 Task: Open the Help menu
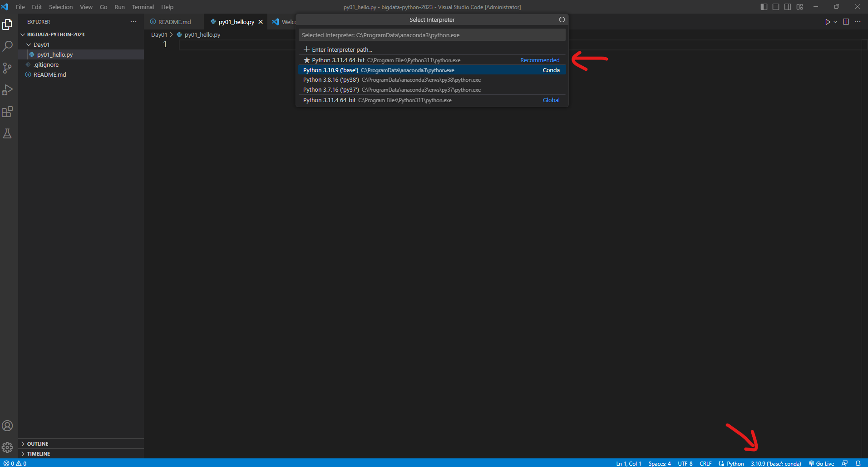coord(167,7)
